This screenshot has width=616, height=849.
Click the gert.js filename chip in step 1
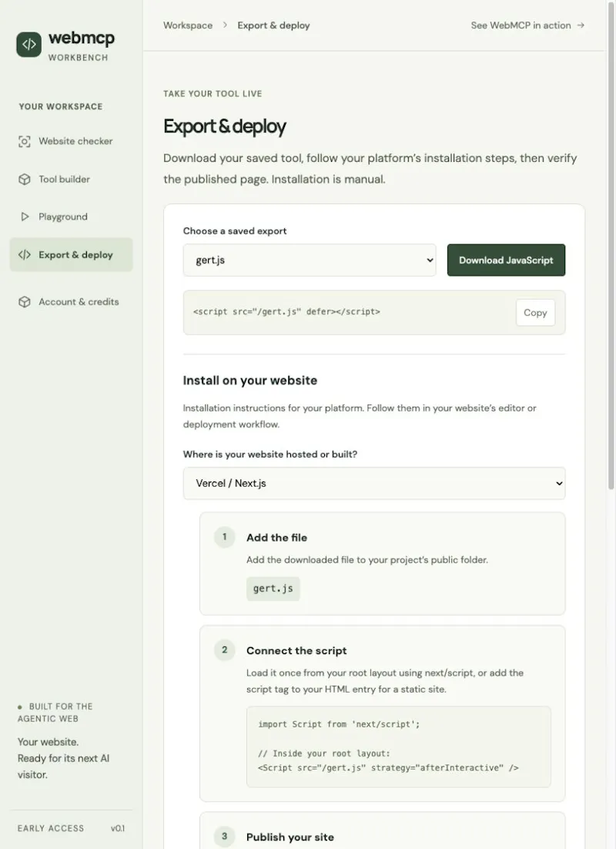273,589
